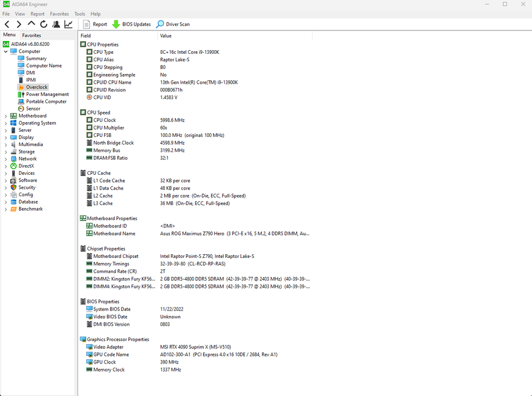Select Computer Name in the tree
The width and height of the screenshot is (532, 396).
[44, 66]
